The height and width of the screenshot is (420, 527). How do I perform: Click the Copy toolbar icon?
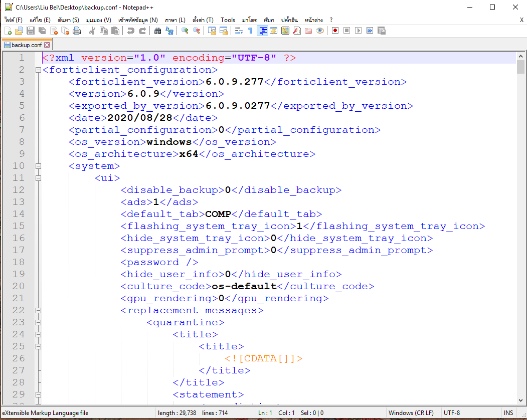pos(103,31)
